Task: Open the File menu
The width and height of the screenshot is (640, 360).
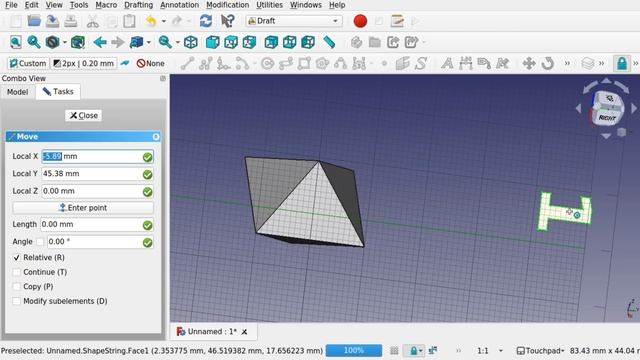Action: [11, 5]
